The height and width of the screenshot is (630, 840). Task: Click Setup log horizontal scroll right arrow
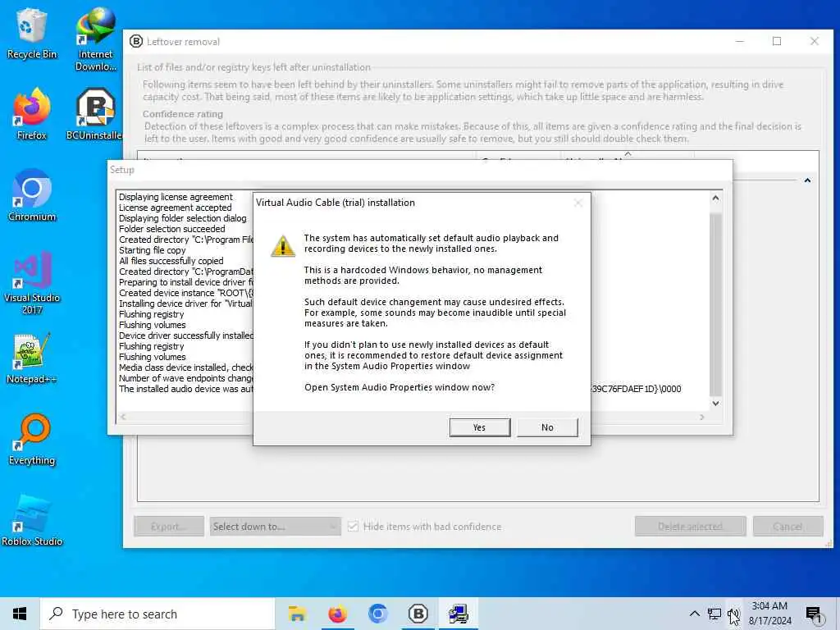pyautogui.click(x=702, y=417)
